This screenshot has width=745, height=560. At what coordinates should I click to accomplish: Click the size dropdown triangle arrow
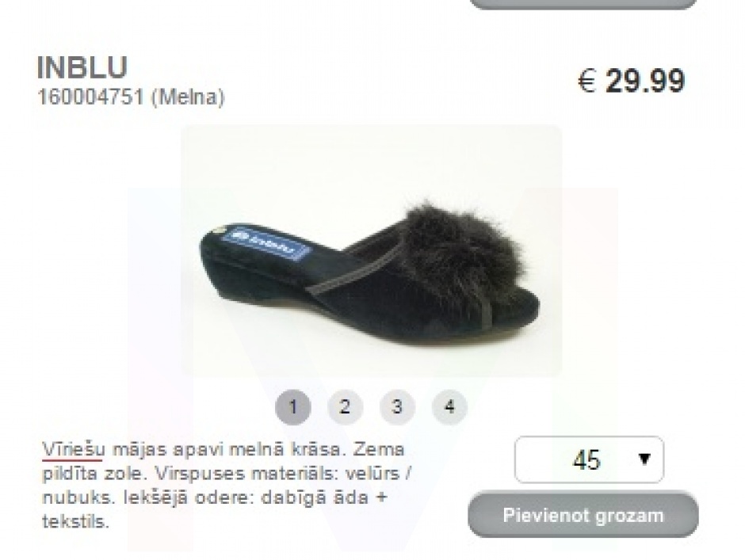644,459
